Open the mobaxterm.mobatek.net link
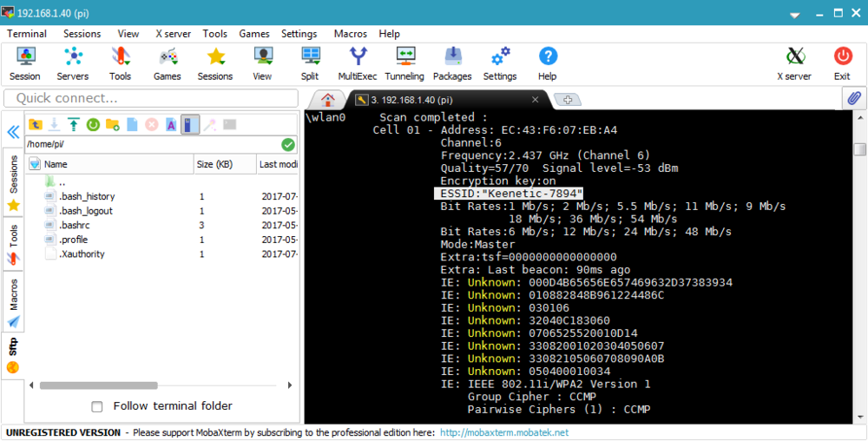This screenshot has width=868, height=441. point(503,432)
